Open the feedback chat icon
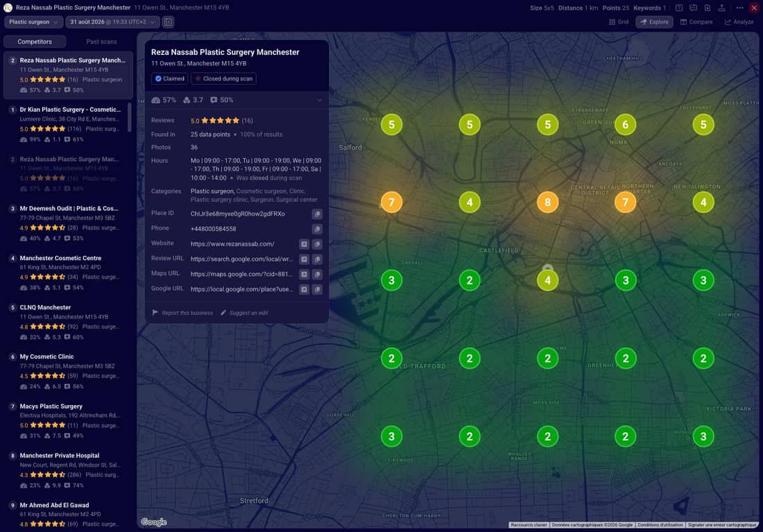The height and width of the screenshot is (532, 763). (694, 8)
